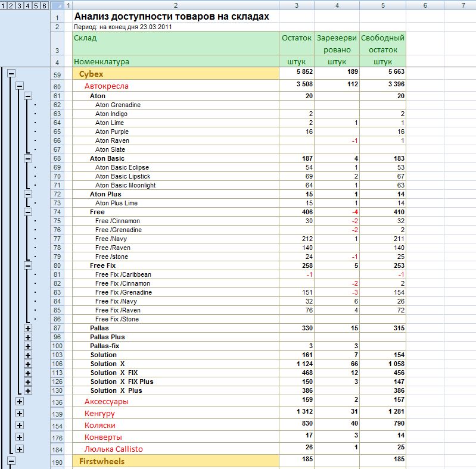The width and height of the screenshot is (476, 469).
Task: Select row 59 header
Action: [57, 75]
